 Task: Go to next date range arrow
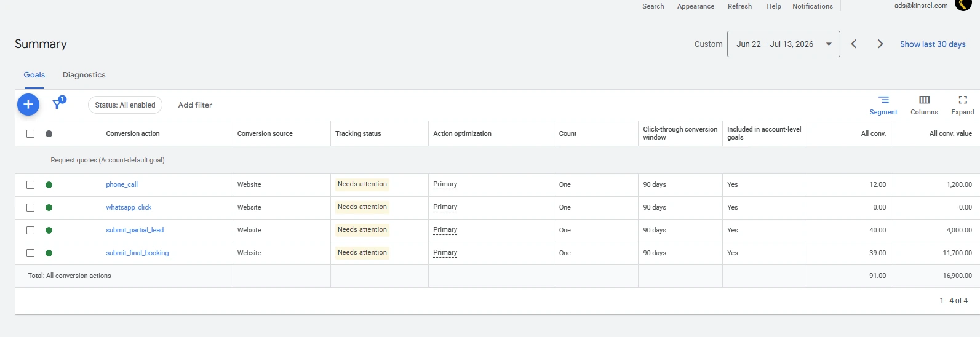pyautogui.click(x=880, y=44)
